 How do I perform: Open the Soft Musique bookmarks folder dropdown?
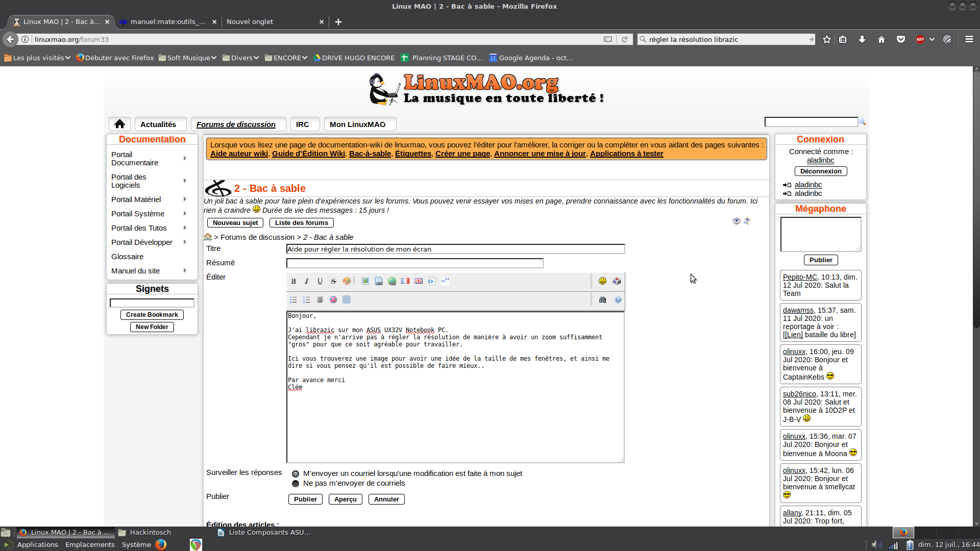188,58
